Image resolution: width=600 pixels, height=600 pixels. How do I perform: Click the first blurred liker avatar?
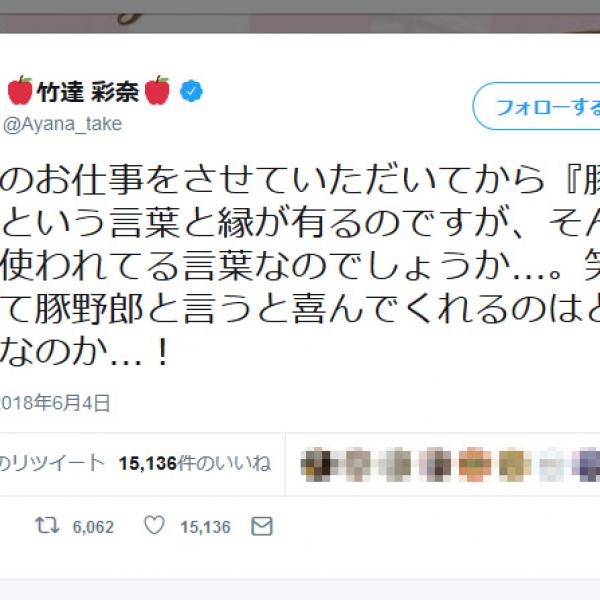316,464
